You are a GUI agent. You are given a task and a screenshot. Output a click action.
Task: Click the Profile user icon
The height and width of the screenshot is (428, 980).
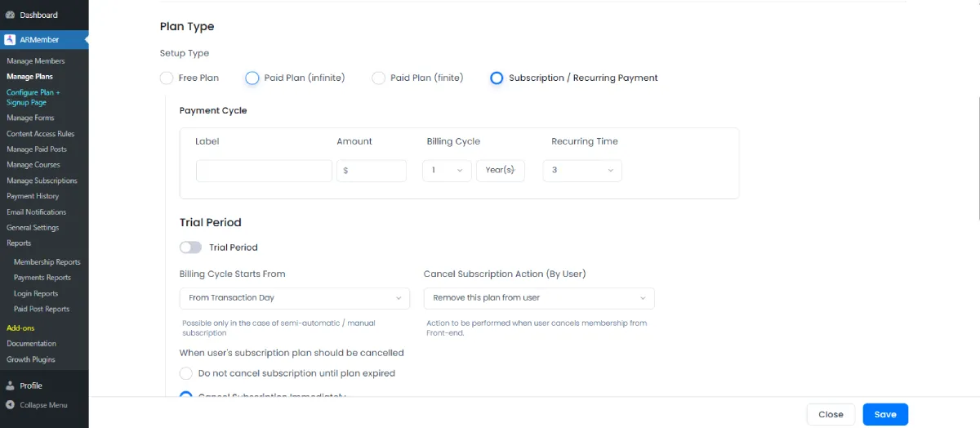coord(10,386)
